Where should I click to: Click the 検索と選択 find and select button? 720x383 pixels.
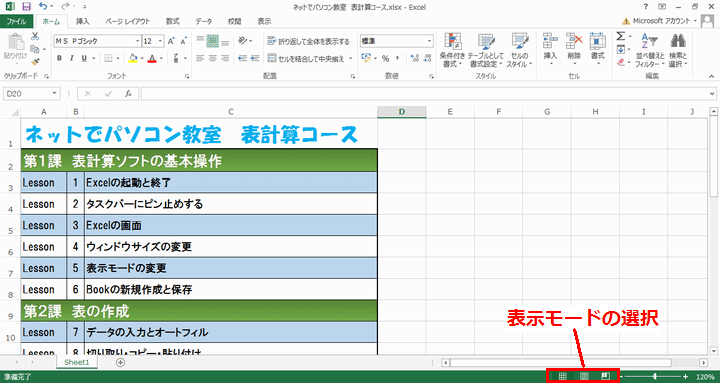(678, 51)
